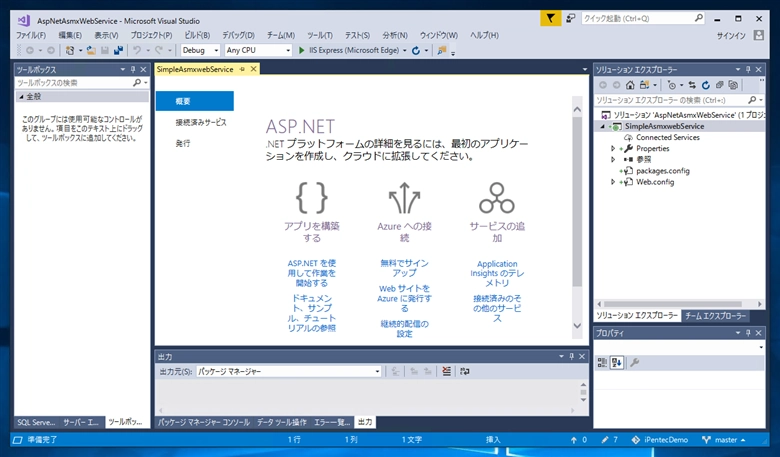
Task: Switch to パッケージ マネージャー コンソール tab
Action: (x=203, y=422)
